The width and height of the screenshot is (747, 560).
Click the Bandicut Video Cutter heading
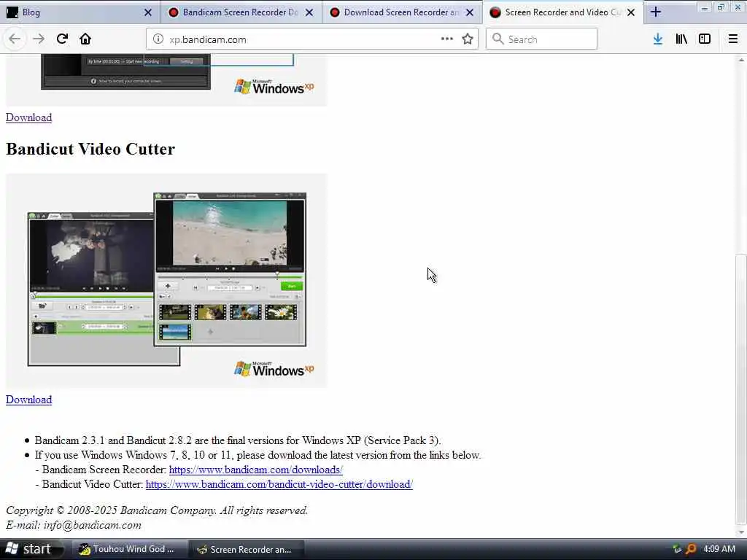tap(90, 149)
